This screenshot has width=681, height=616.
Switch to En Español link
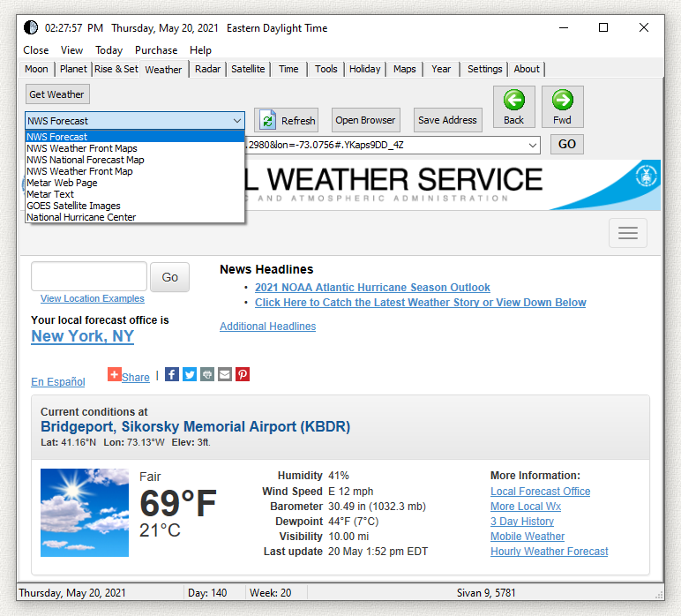(58, 381)
